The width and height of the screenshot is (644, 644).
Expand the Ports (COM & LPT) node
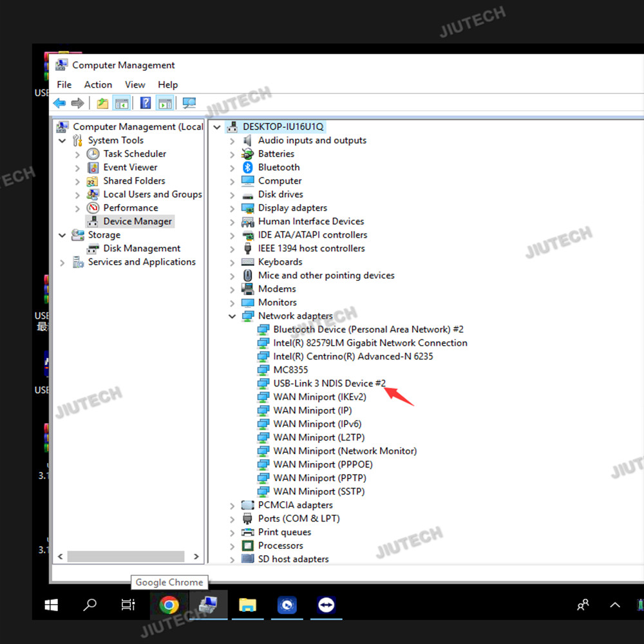point(232,519)
